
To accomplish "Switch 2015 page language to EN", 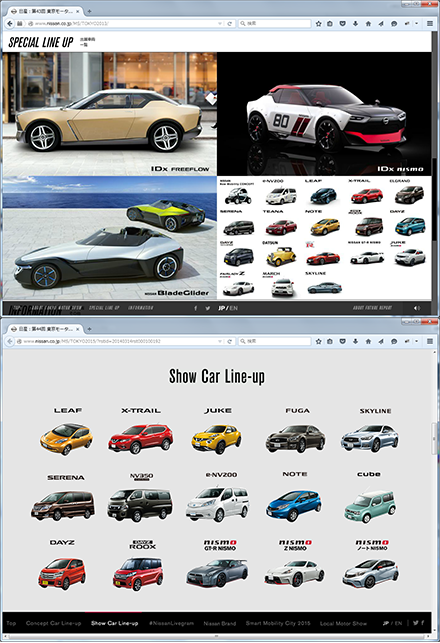I will [x=399, y=623].
